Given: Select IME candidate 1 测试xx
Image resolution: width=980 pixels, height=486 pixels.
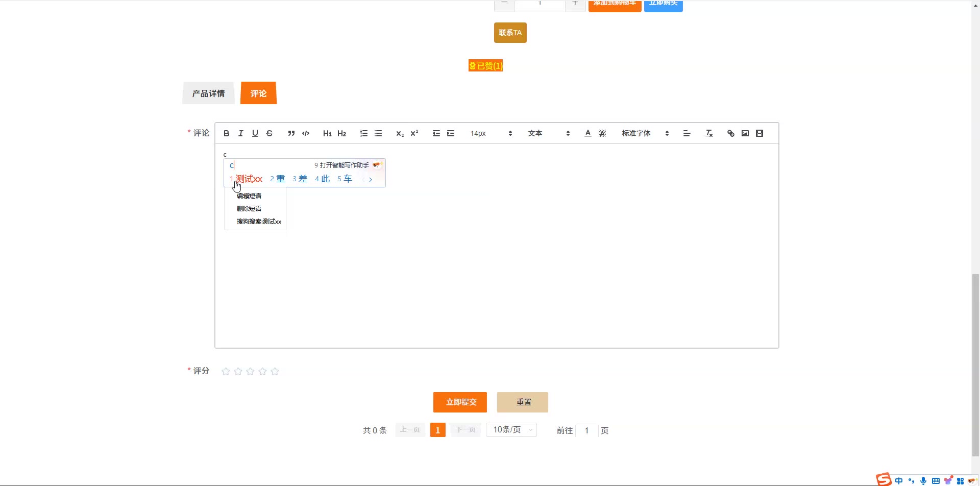Looking at the screenshot, I should pos(246,179).
